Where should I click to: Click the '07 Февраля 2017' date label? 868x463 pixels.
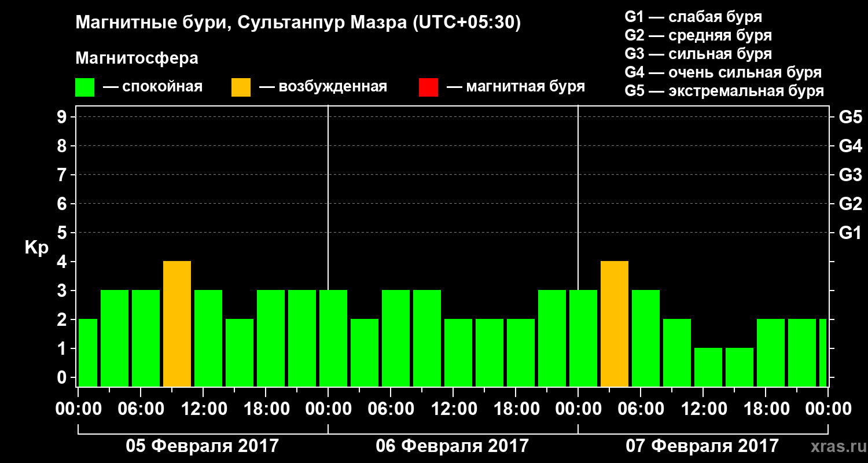pos(703,446)
